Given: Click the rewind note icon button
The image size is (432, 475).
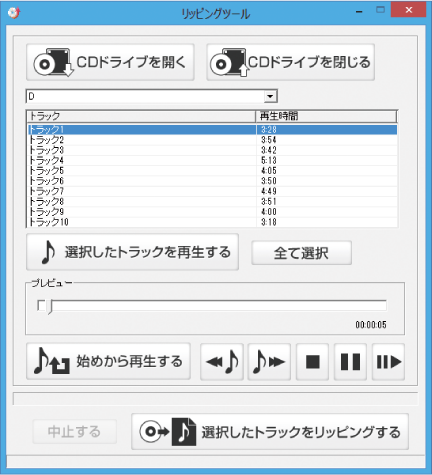Looking at the screenshot, I should (222, 362).
